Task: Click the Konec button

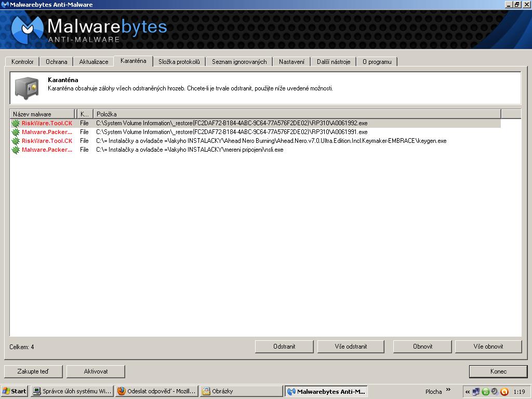Action: tap(498, 371)
